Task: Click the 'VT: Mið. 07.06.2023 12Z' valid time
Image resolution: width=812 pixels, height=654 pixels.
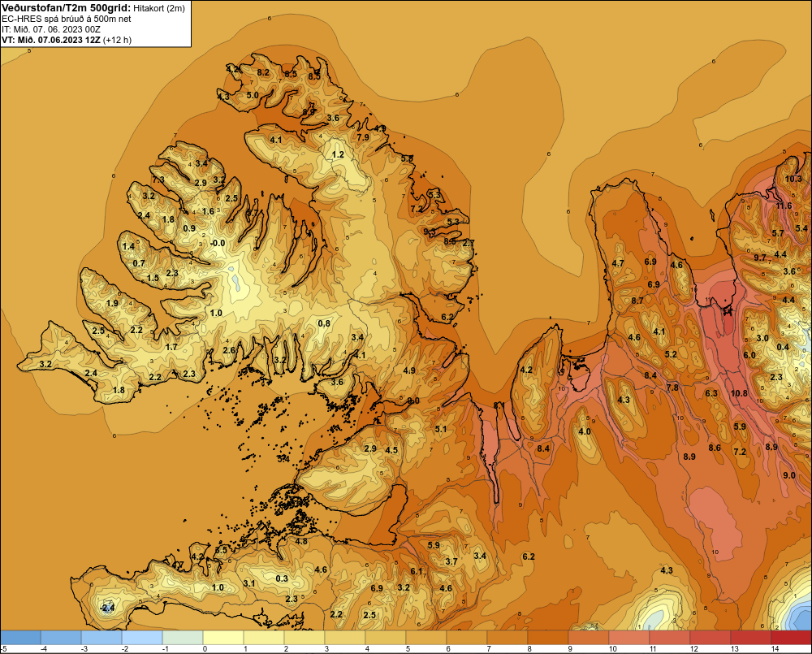Action: (51, 40)
